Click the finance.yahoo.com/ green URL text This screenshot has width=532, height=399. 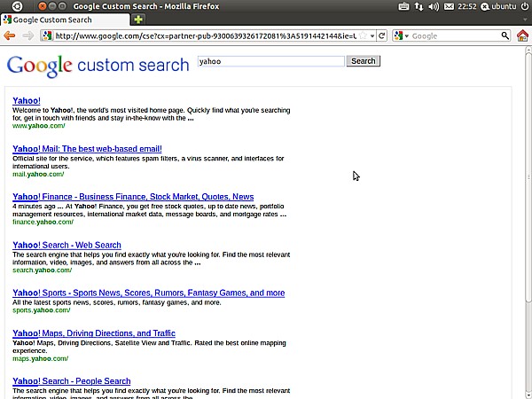[43, 222]
